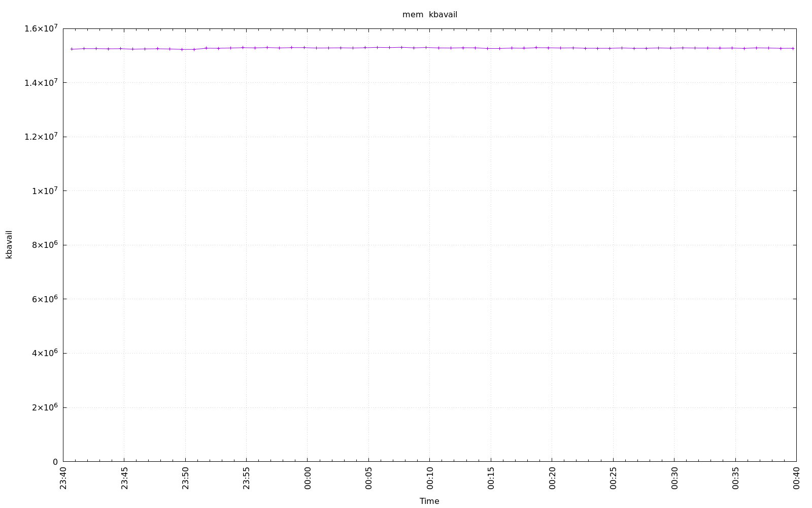Viewport: 812px width, 508px height.
Task: Click the first data point on purple line
Action: coord(72,49)
